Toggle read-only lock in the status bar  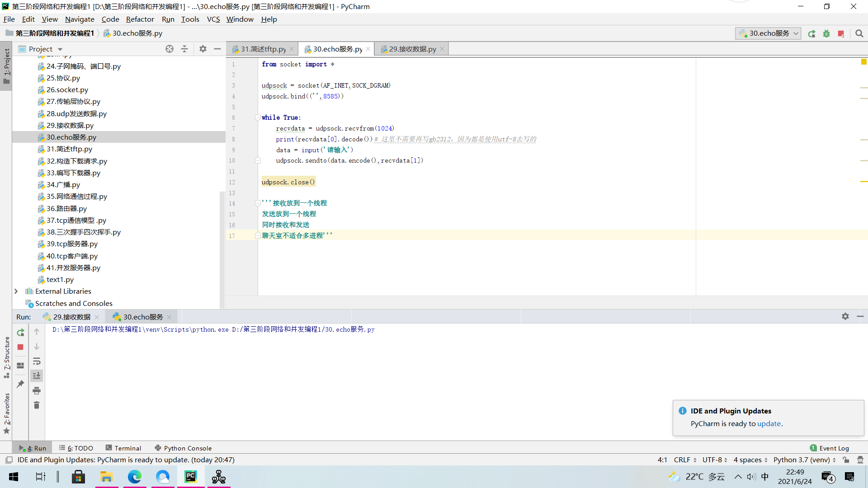tap(846, 460)
